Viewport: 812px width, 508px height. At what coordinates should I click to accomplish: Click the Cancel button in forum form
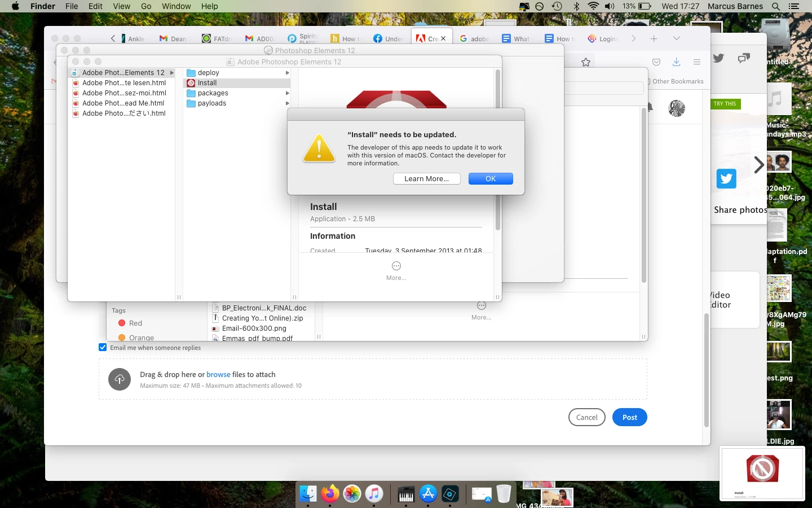pos(586,417)
